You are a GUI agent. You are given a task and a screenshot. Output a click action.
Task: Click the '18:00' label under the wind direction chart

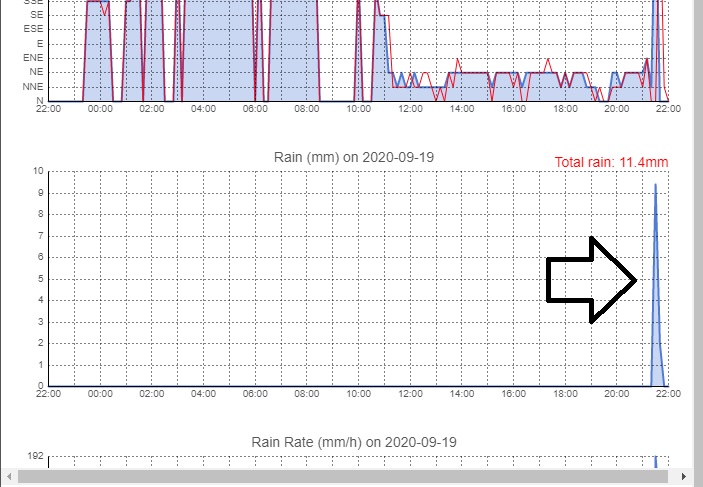point(565,109)
